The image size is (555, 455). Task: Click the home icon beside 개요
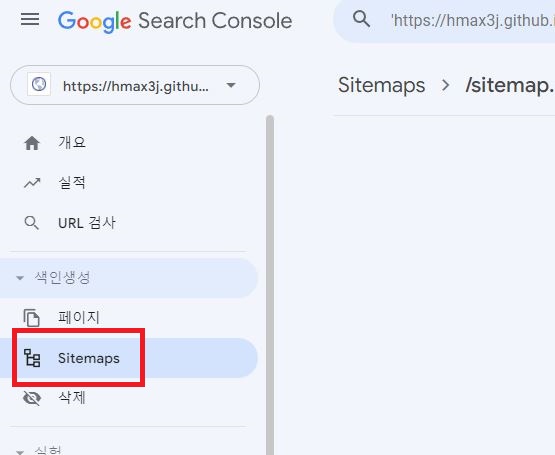pyautogui.click(x=32, y=143)
